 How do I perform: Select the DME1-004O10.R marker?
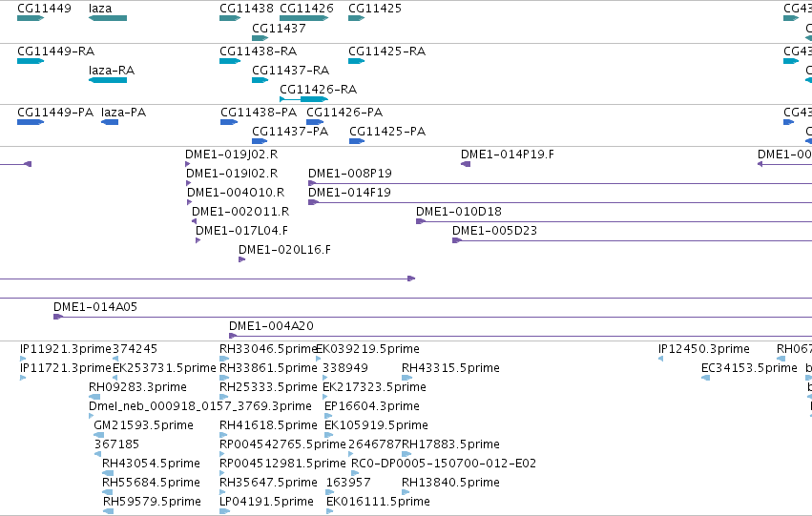pos(190,202)
